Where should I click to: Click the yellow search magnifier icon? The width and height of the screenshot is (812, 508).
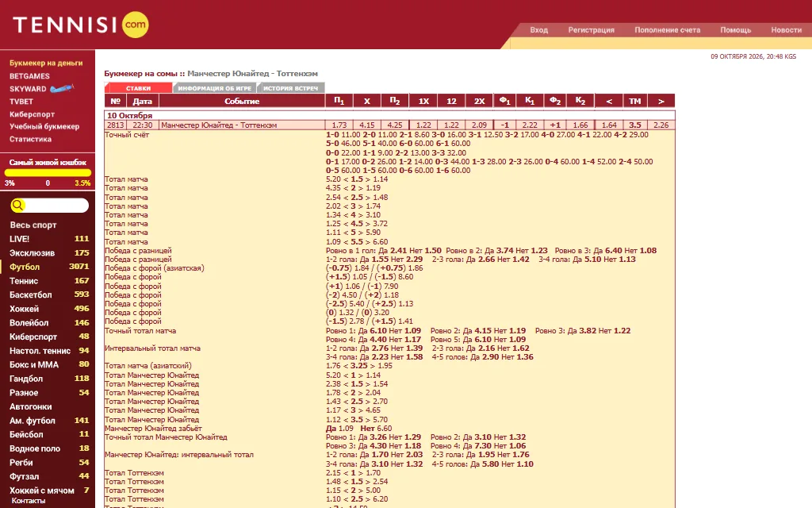click(x=17, y=206)
